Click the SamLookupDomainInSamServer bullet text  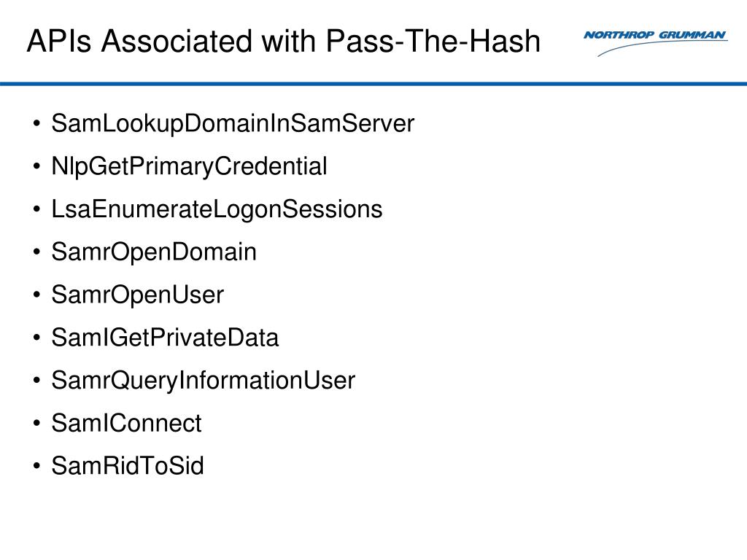233,124
